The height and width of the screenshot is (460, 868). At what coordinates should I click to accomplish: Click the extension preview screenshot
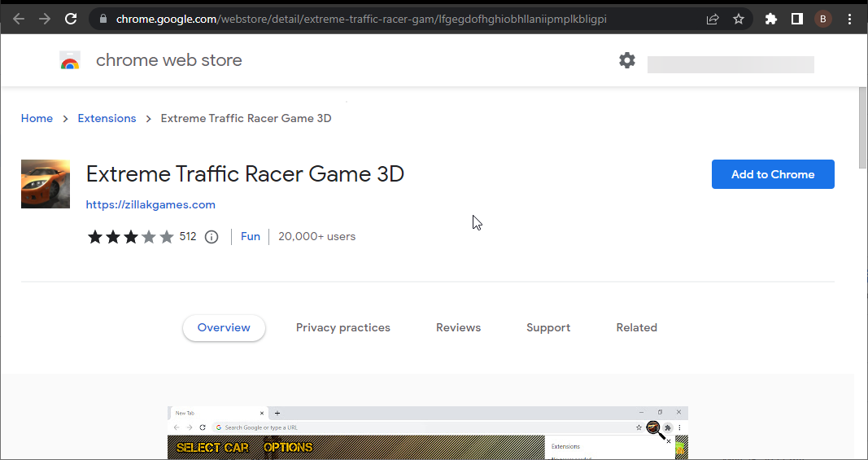click(427, 433)
